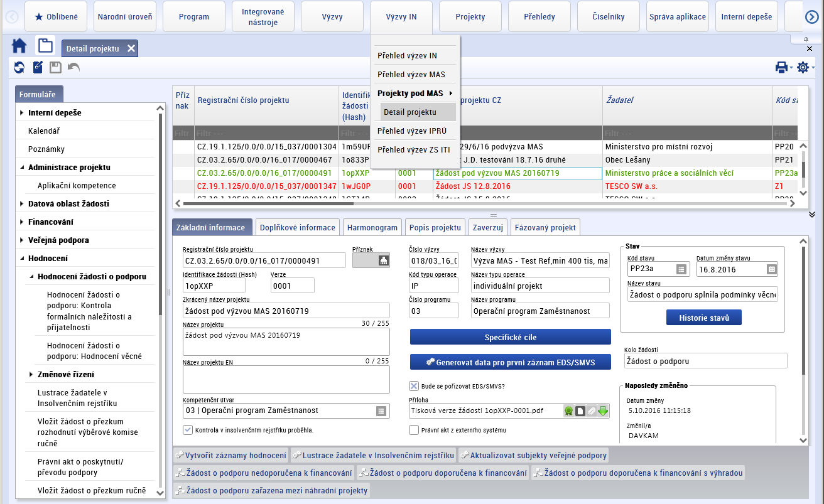This screenshot has width=824, height=504.
Task: Open Historie stavů button
Action: (704, 318)
